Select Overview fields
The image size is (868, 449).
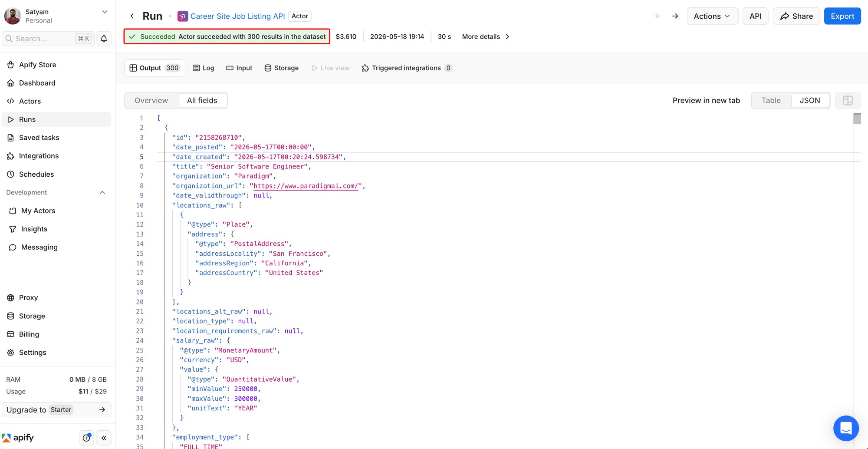coord(151,100)
